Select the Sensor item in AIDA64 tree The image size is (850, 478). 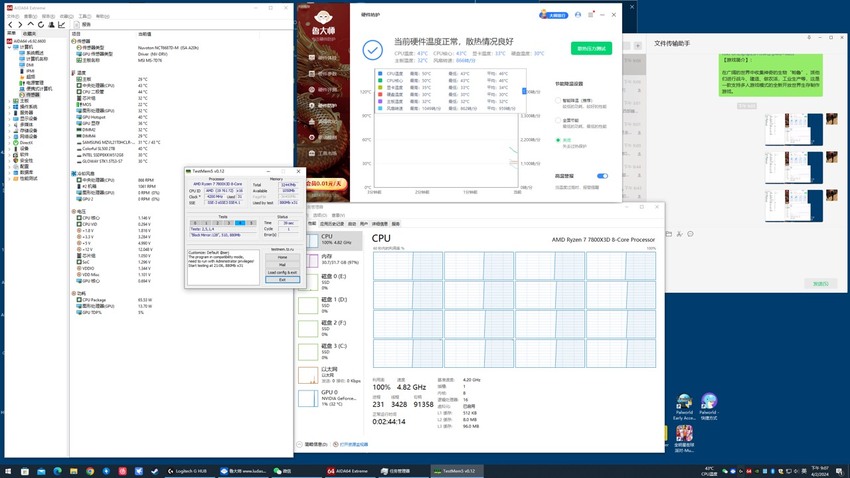(x=29, y=95)
